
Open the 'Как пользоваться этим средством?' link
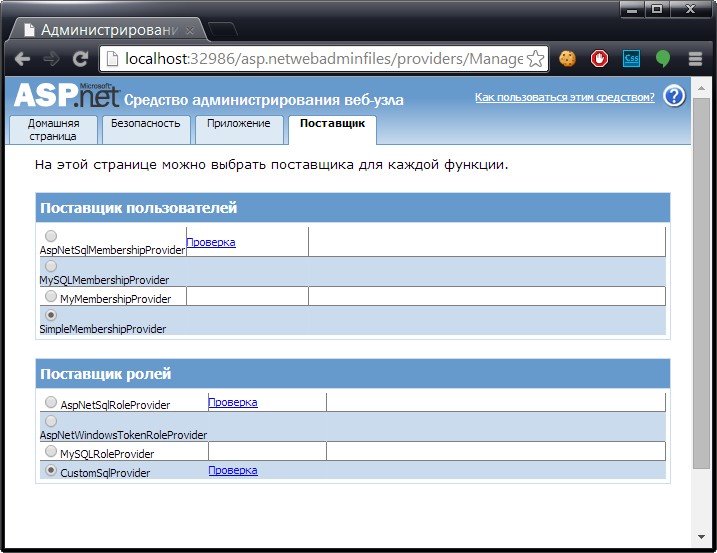click(565, 97)
